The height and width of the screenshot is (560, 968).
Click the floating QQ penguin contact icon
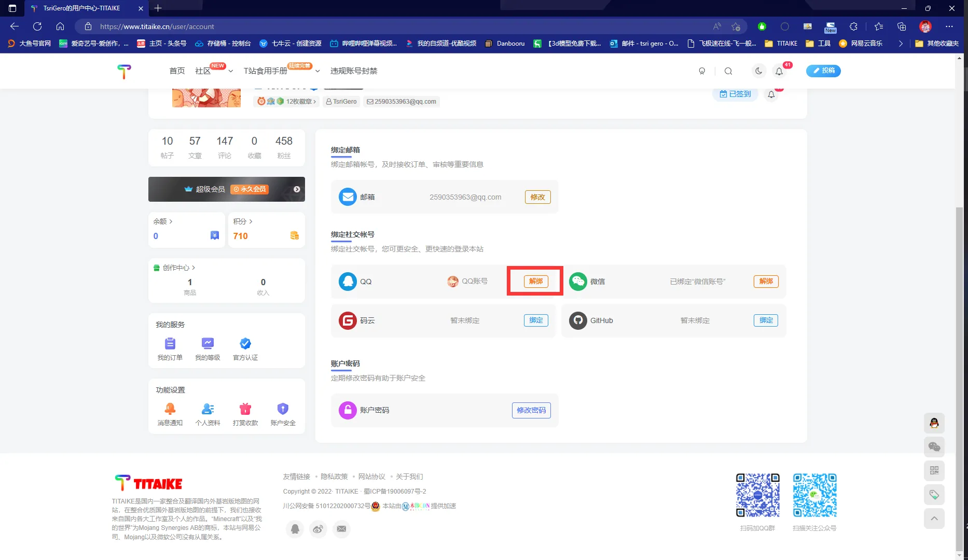coord(934,423)
